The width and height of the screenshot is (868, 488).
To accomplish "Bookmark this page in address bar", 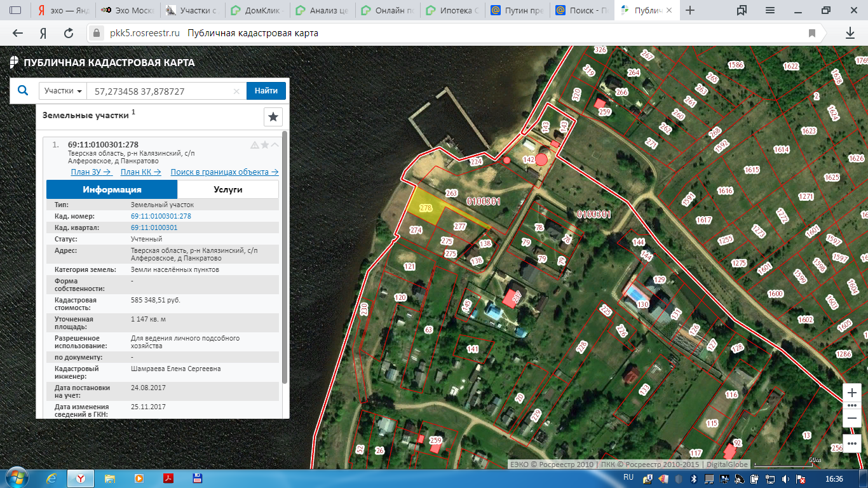I will [811, 33].
